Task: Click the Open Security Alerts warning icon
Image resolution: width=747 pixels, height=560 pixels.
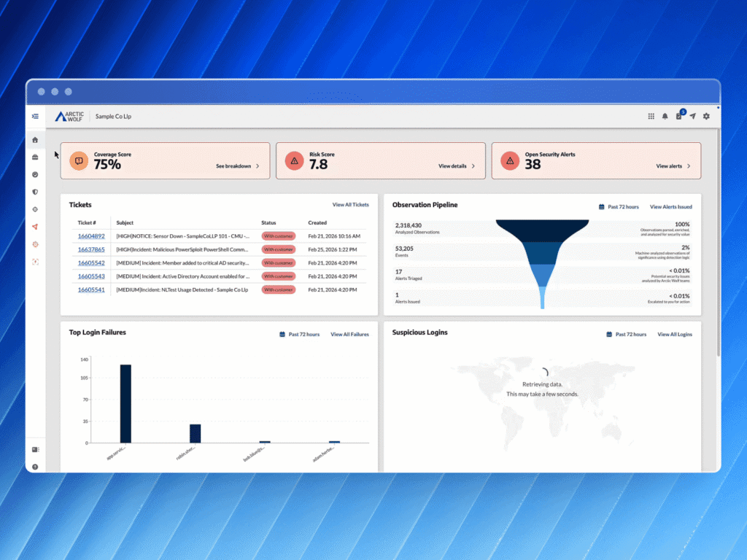Action: (x=510, y=161)
